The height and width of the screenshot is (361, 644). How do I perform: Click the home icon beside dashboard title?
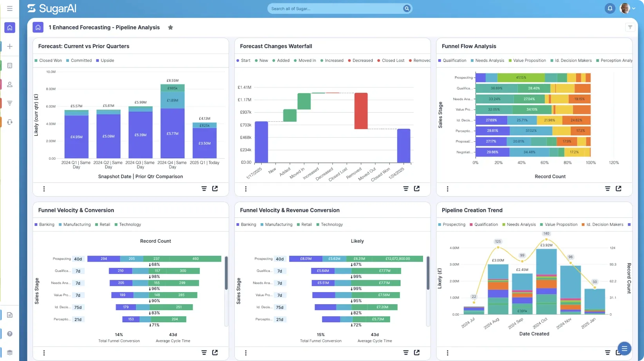[38, 27]
